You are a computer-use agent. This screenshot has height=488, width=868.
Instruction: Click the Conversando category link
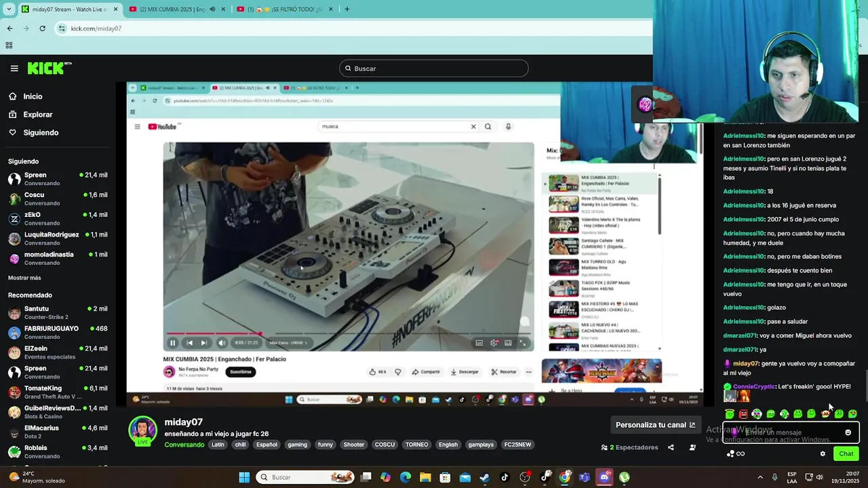(x=184, y=445)
